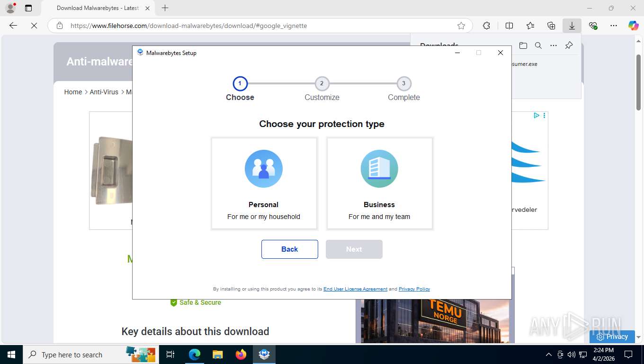Click step 3 Complete circle
Screen dimensions: 644x364
[404, 83]
